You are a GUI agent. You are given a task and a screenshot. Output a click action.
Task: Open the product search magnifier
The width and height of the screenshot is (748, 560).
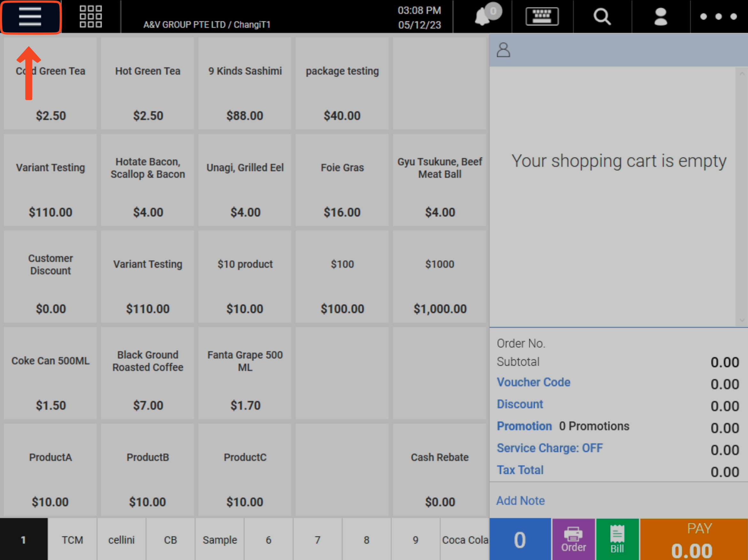(602, 17)
